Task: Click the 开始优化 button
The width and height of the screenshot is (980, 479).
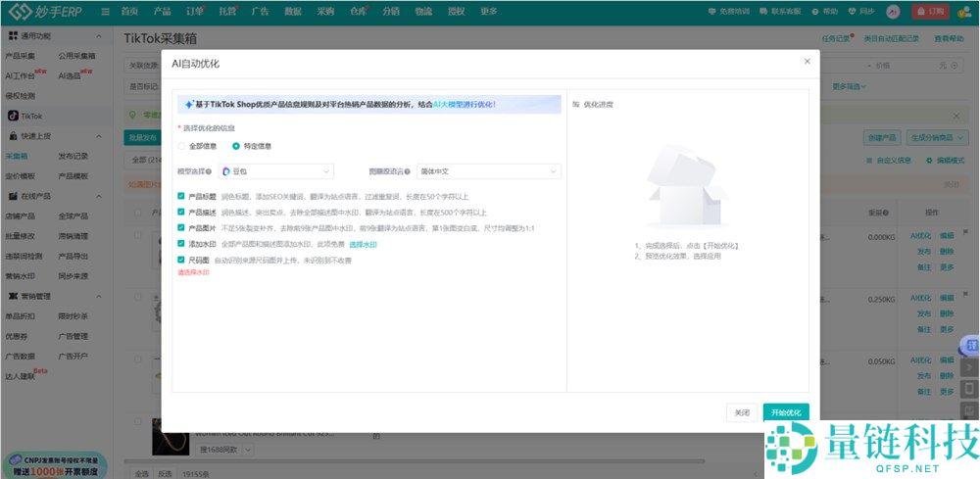Action: [786, 412]
